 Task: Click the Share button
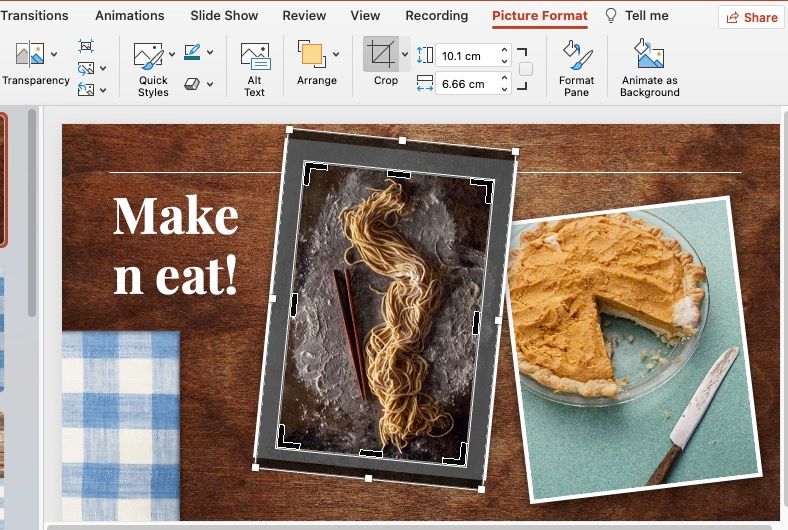(751, 17)
